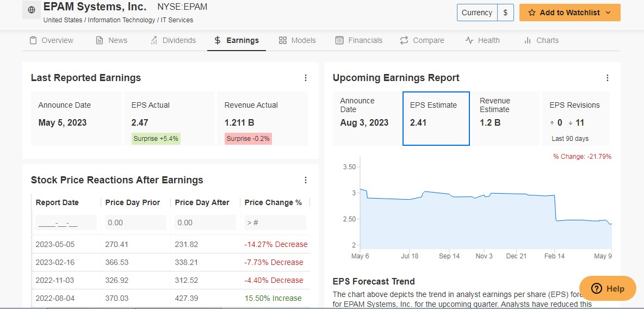Click the IT Services industry breadcrumb text
This screenshot has height=309, width=644.
177,20
